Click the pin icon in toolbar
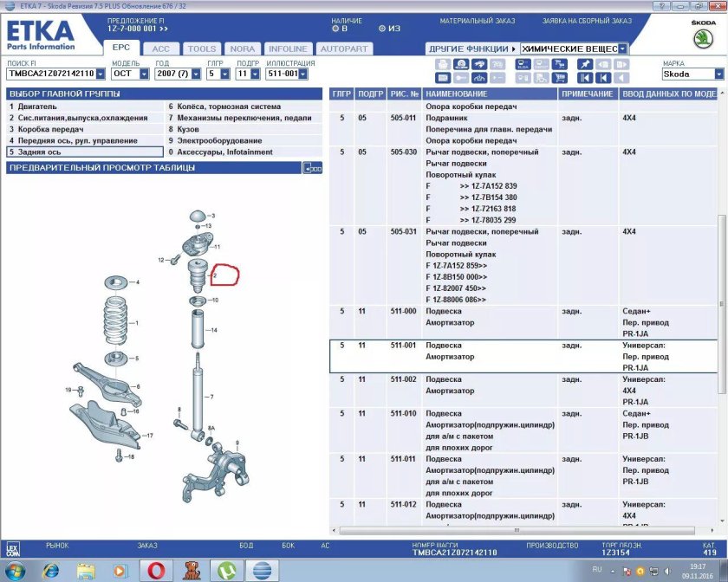This screenshot has height=582, width=728. (x=585, y=64)
